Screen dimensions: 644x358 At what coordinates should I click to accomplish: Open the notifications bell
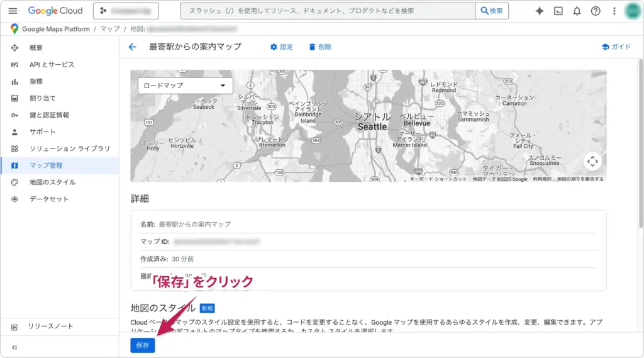click(577, 11)
